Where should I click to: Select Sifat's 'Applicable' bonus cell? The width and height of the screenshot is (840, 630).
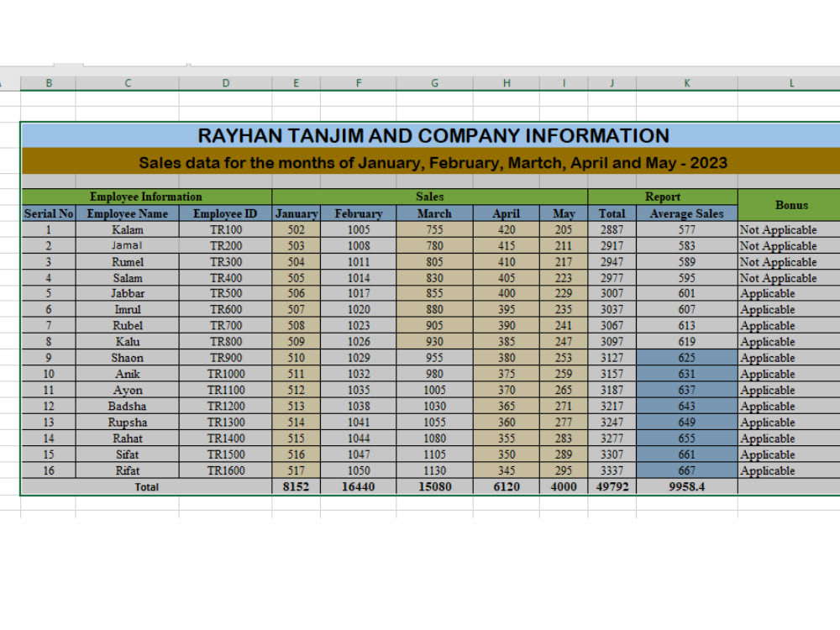789,454
